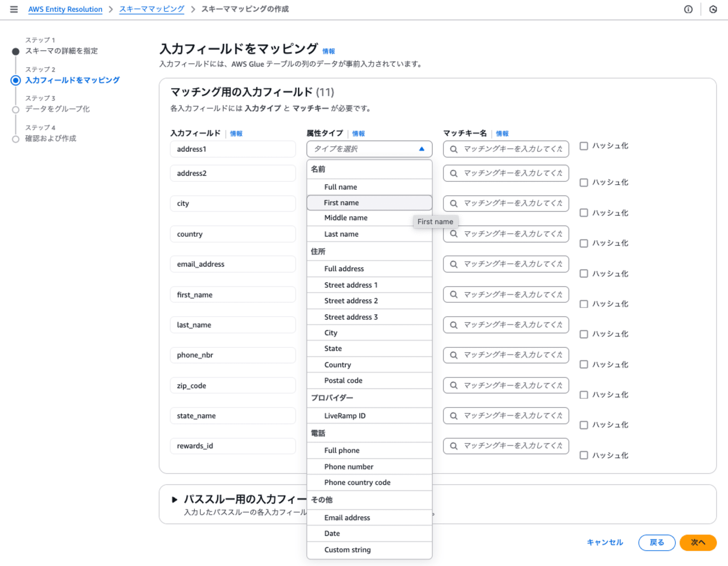Open 情報 link beside マッチキー名 header
The image size is (728, 566).
click(x=502, y=134)
